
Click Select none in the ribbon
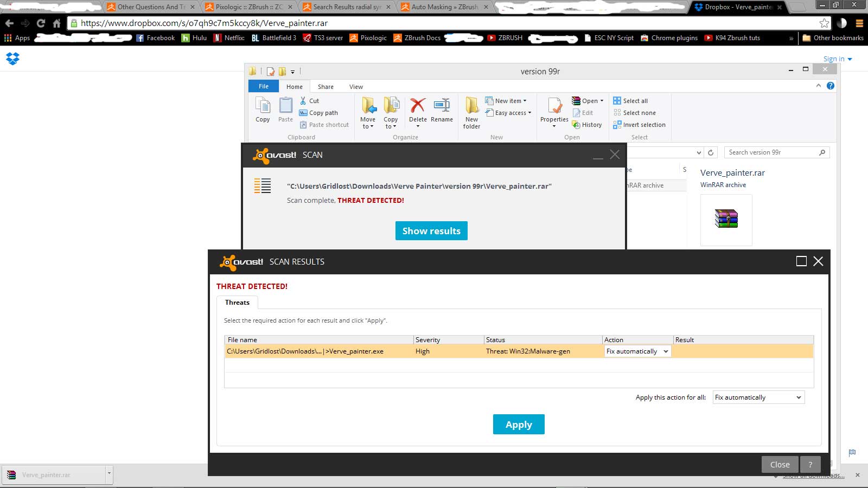click(635, 113)
